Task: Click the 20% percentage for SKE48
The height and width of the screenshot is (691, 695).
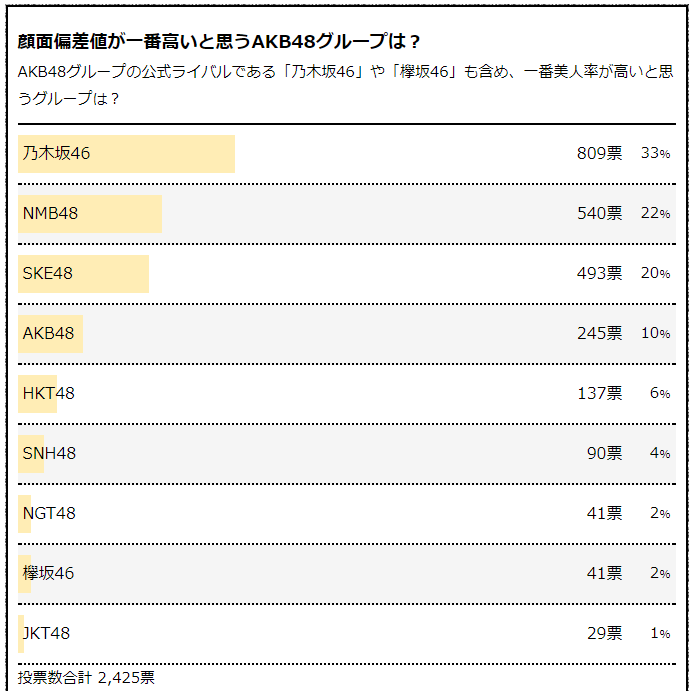Action: click(655, 274)
